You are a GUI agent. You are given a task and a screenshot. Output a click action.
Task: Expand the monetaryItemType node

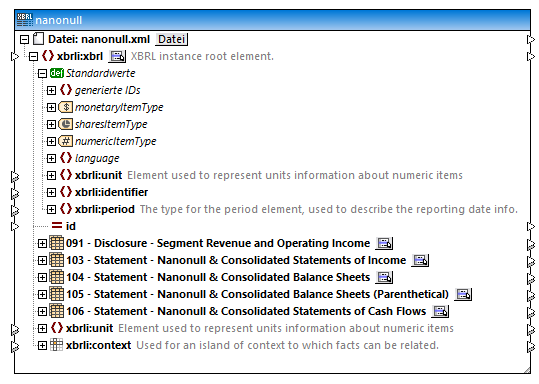pos(51,107)
